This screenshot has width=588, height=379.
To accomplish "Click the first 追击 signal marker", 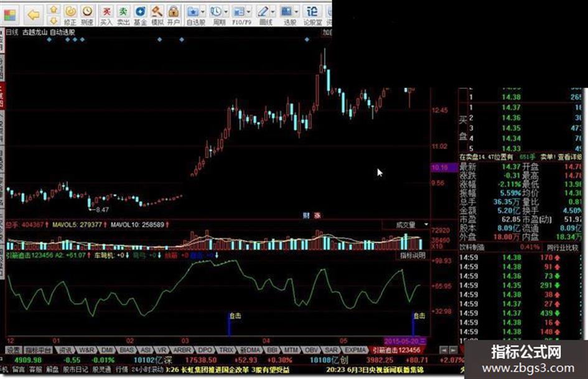I will [235, 316].
